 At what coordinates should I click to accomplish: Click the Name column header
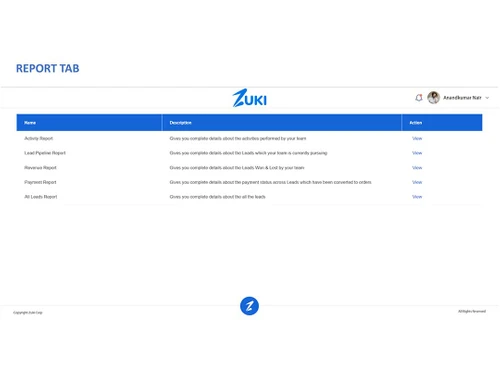(89, 123)
